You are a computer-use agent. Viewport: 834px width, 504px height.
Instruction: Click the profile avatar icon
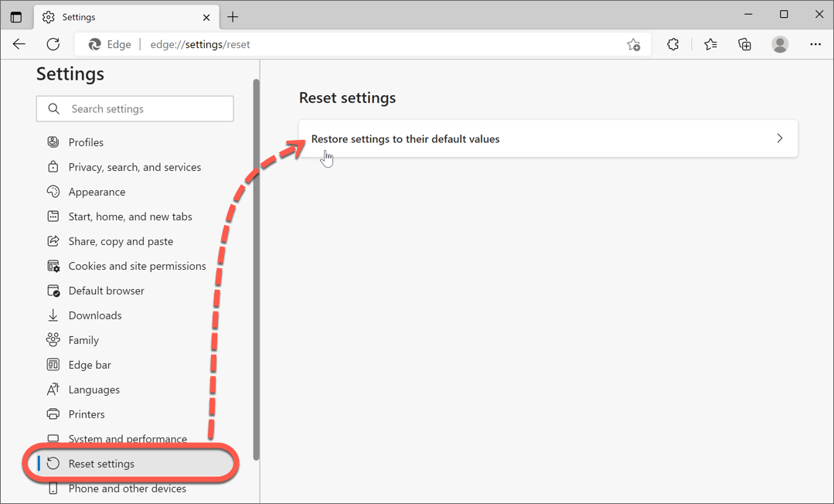tap(779, 44)
